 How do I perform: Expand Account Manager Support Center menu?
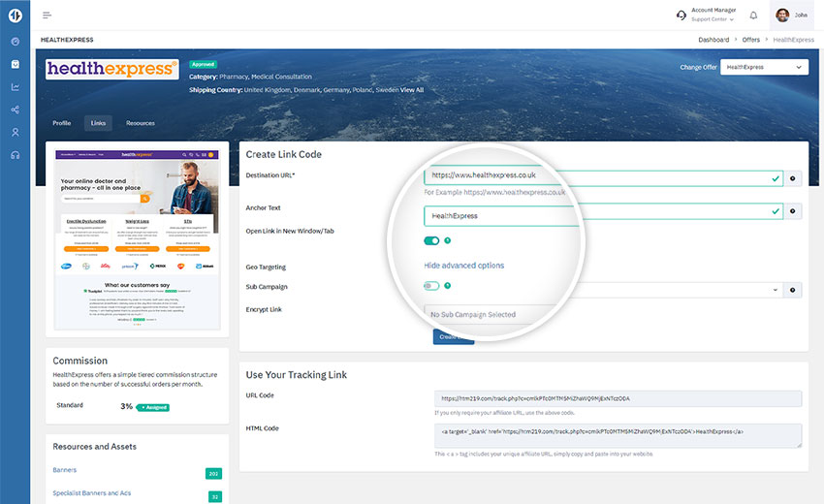pos(708,16)
